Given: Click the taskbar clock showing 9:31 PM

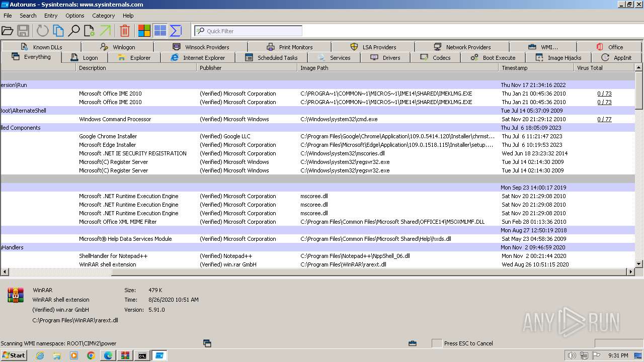Looking at the screenshot, I should (618, 355).
